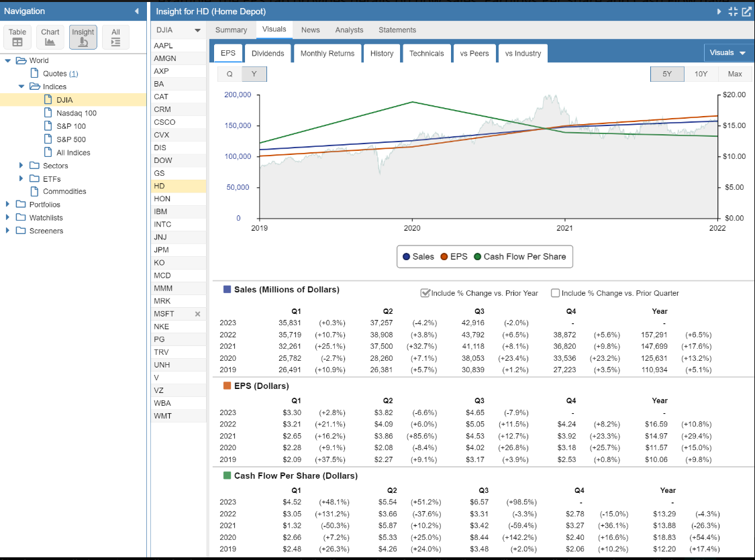Open the History sub-tab
755x560 pixels.
382,54
